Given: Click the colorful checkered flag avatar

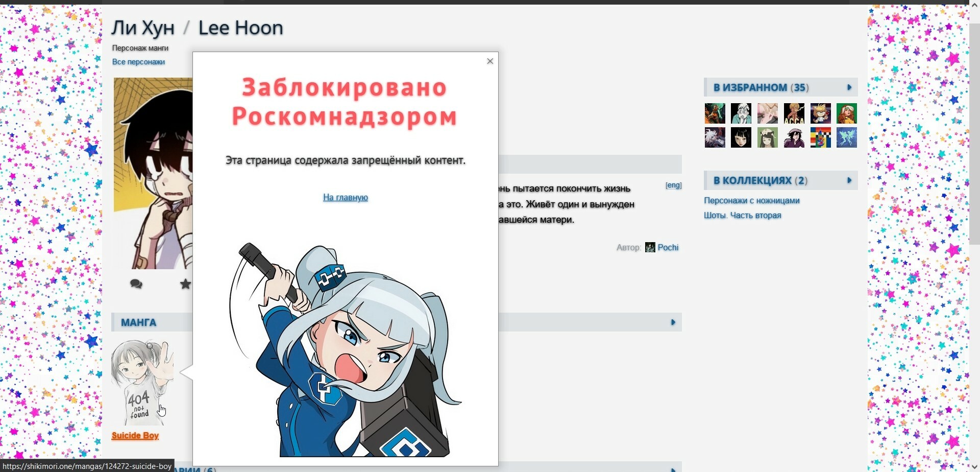Looking at the screenshot, I should [820, 137].
